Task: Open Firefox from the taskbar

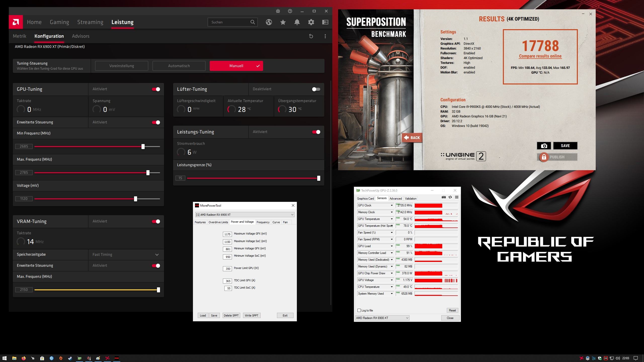Action: [x=23, y=358]
